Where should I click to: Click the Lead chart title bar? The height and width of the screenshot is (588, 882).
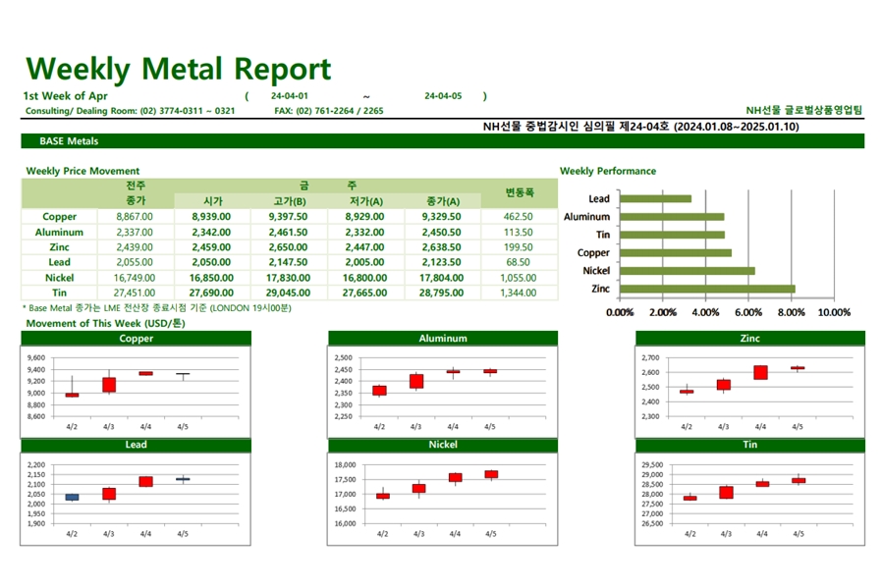pos(136,446)
